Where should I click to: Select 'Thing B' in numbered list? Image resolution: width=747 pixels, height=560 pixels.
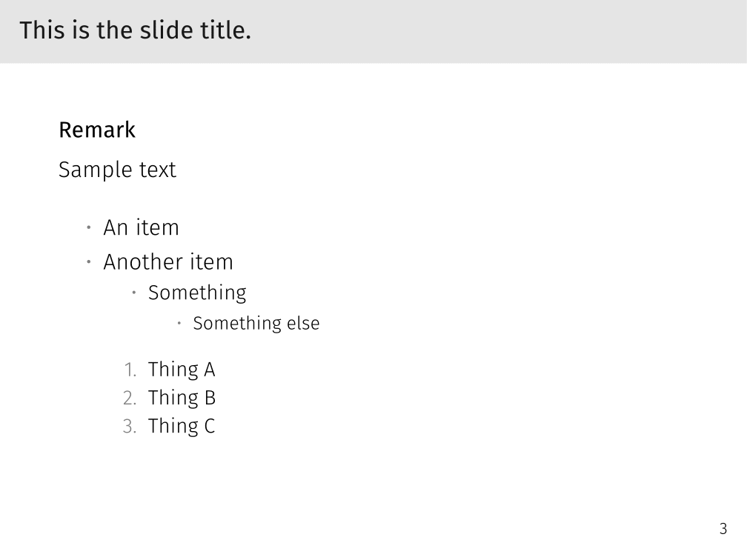182,398
